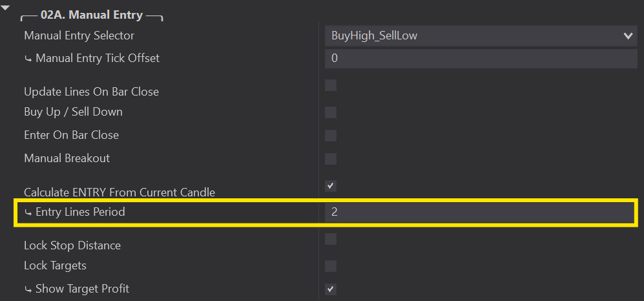
Task: Click the Show Target Profit label text
Action: click(82, 289)
